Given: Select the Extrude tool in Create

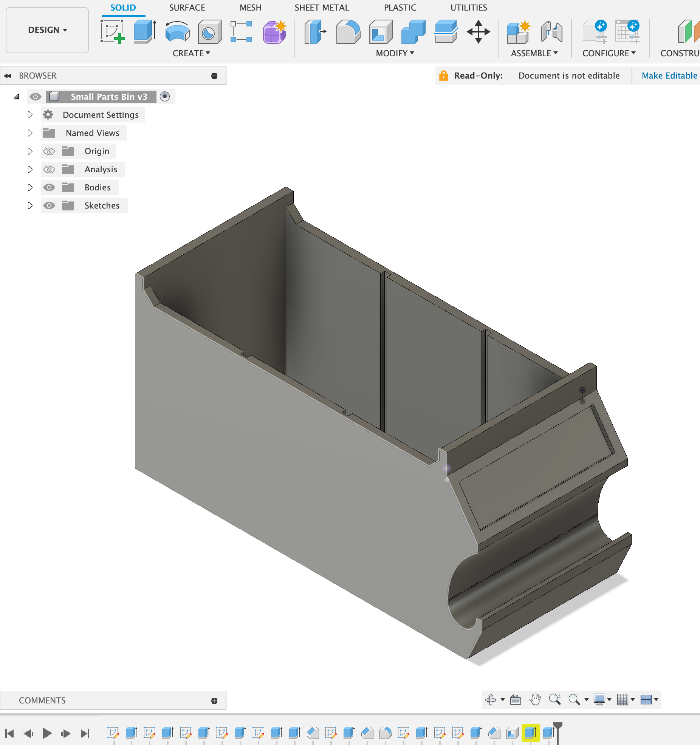Looking at the screenshot, I should tap(145, 32).
